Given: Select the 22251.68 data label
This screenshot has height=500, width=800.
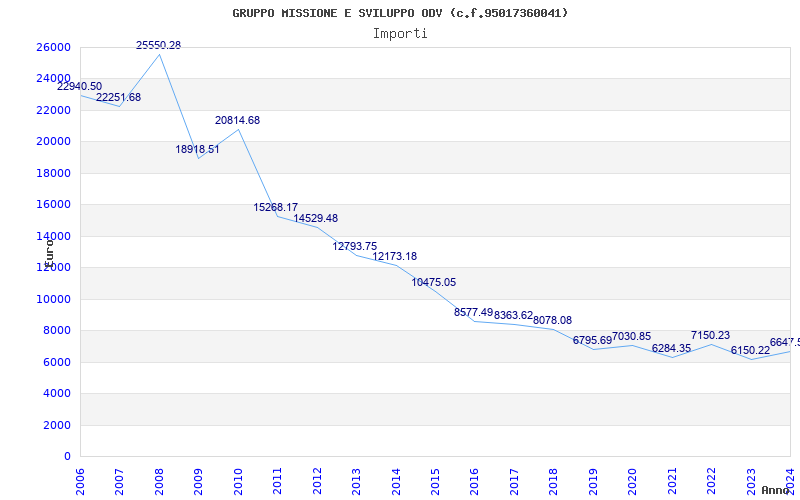Looking at the screenshot, I should pyautogui.click(x=118, y=97).
